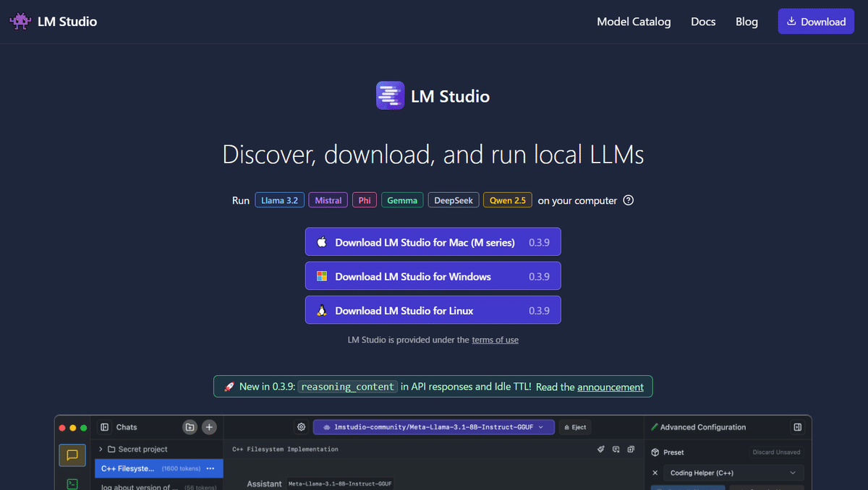
Task: Download LM Studio for Windows
Action: [x=433, y=276]
